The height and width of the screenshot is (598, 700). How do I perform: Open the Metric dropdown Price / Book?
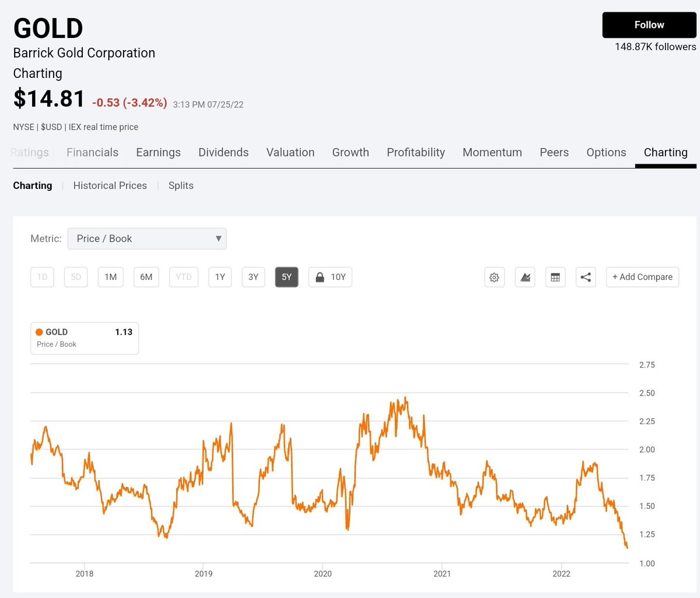(x=147, y=239)
